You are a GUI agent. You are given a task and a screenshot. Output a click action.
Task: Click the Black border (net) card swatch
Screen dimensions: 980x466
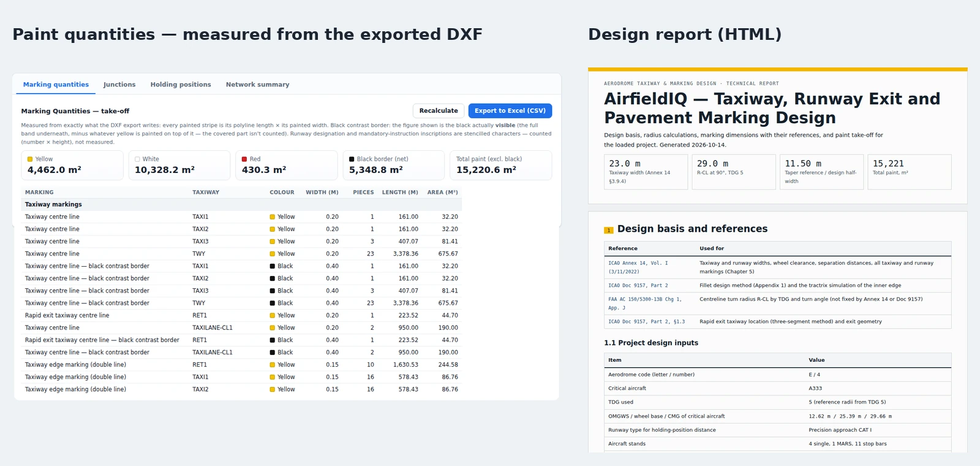coord(352,159)
